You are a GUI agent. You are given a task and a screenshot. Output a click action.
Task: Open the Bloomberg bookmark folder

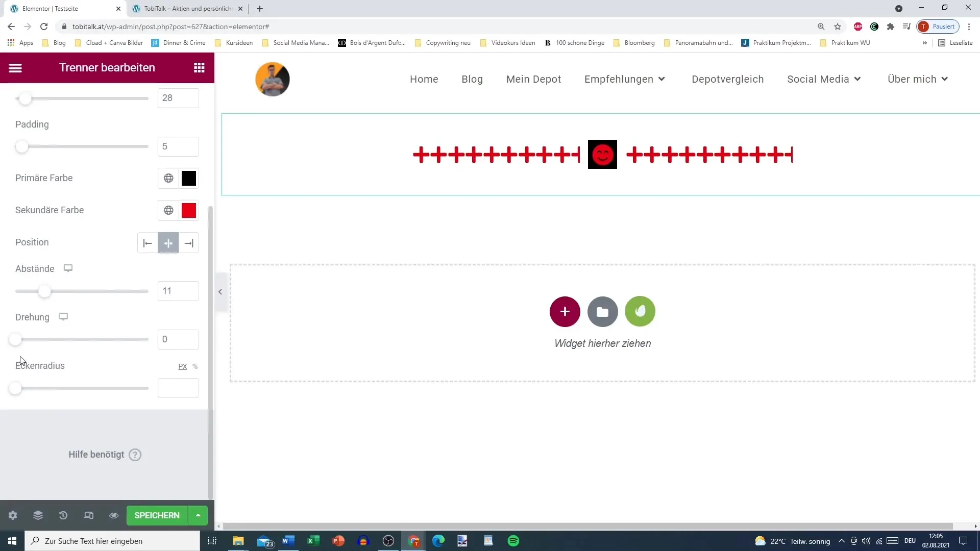click(x=634, y=43)
